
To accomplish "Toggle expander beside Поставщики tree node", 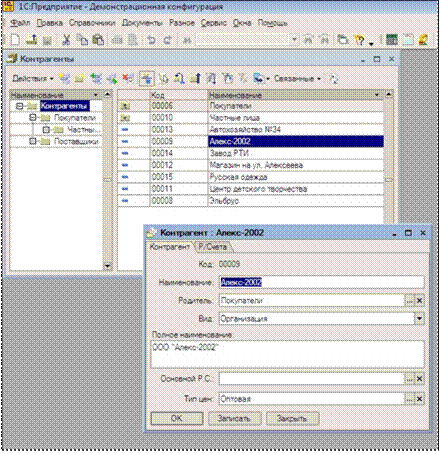I will click(x=33, y=141).
